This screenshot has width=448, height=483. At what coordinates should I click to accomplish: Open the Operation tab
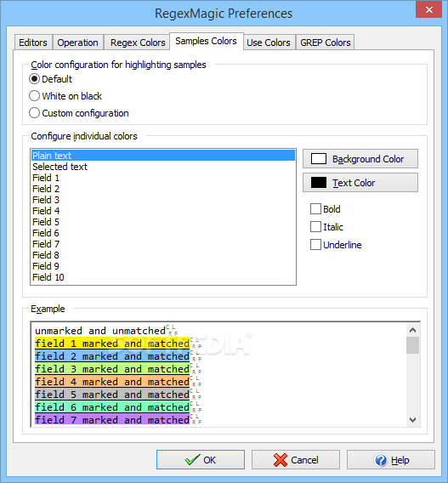(77, 43)
